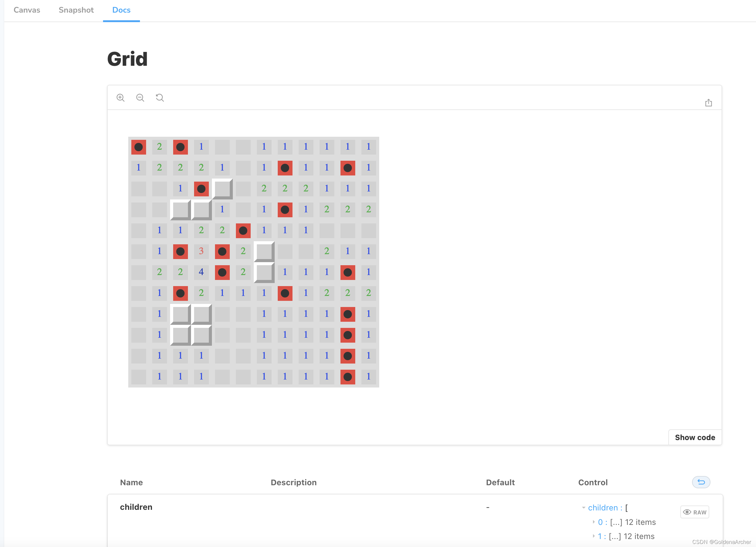Image resolution: width=756 pixels, height=547 pixels.
Task: Expand children item 0 with 12 items
Action: [594, 522]
